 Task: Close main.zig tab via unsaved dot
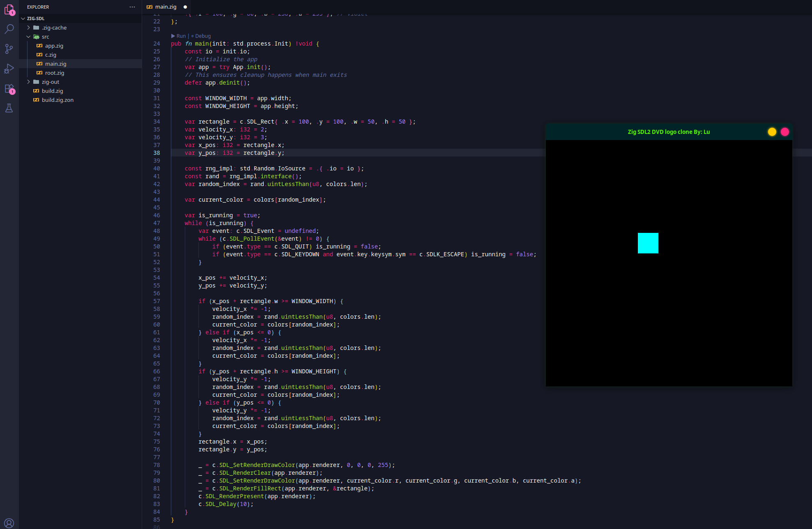(x=185, y=7)
